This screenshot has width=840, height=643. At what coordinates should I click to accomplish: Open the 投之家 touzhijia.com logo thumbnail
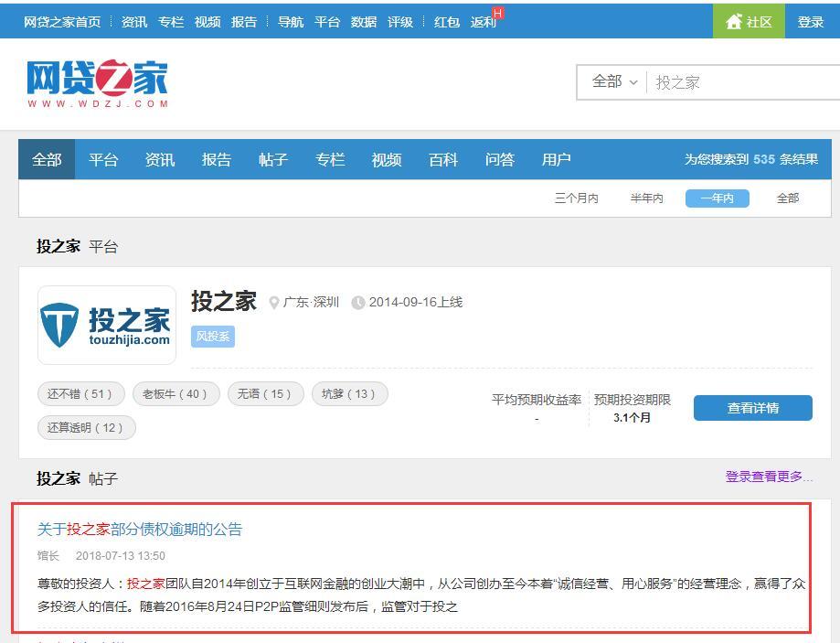click(x=107, y=325)
